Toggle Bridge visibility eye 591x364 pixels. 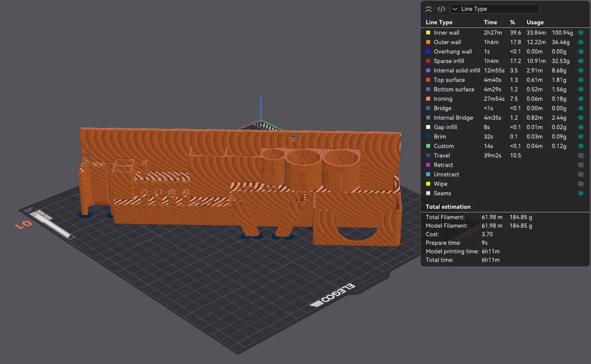[581, 108]
